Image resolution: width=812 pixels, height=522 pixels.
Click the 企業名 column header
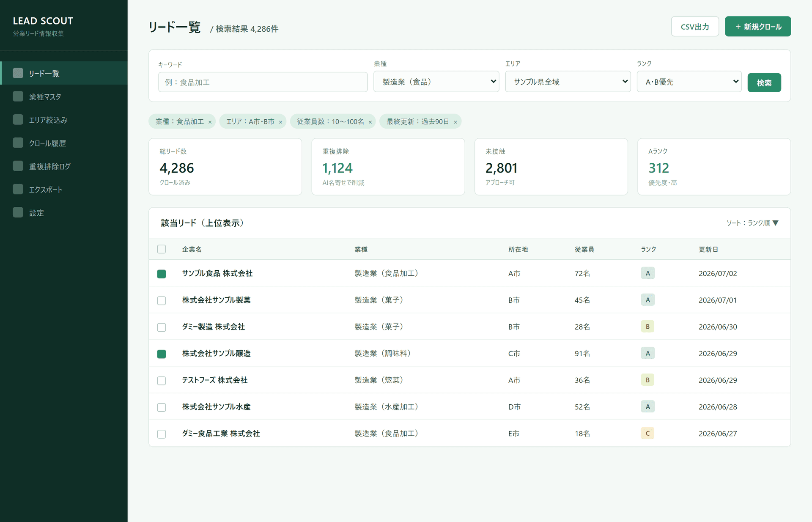click(x=192, y=250)
